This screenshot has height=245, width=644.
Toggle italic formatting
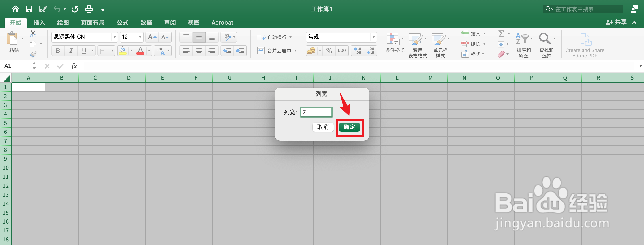click(x=71, y=50)
